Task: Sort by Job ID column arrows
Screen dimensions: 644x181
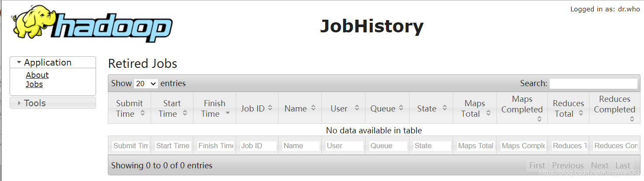Action: (x=270, y=108)
